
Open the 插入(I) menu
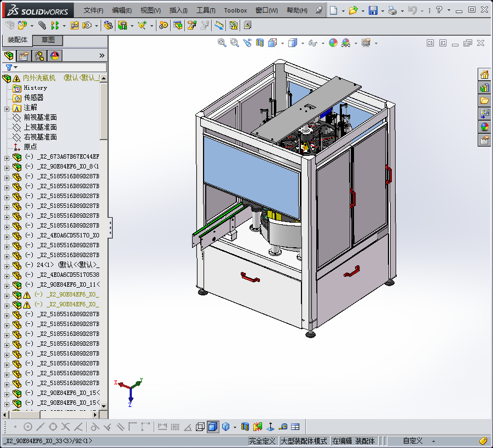point(178,10)
